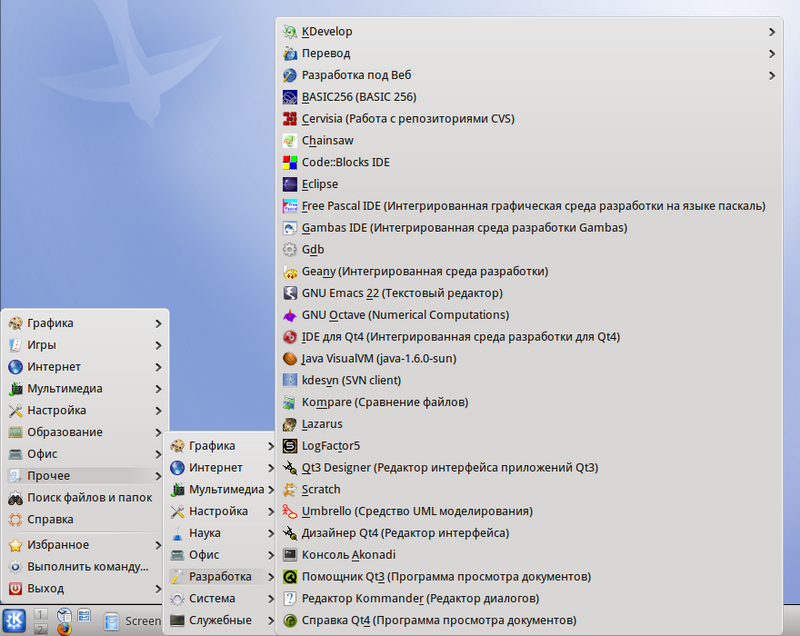Expand the KDevelop submenu arrow
This screenshot has width=800, height=636.
[x=772, y=32]
